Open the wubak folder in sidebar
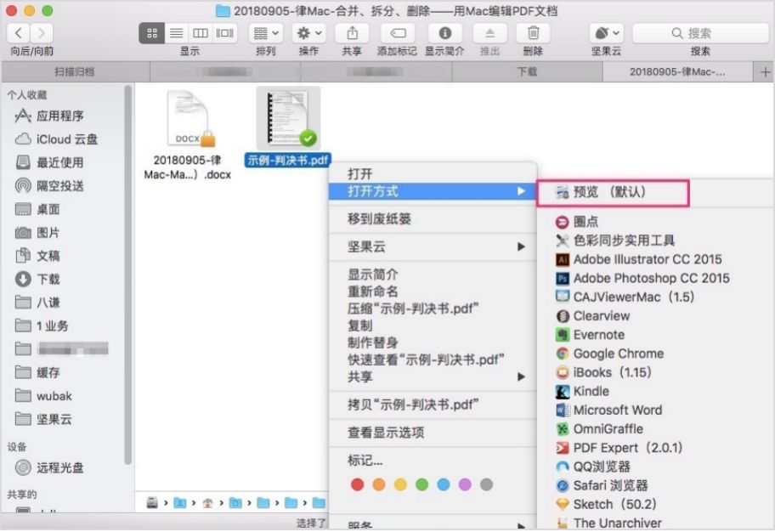 click(x=43, y=396)
